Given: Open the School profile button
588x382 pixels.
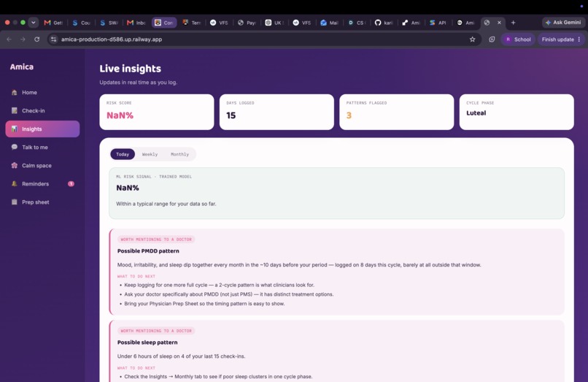Looking at the screenshot, I should [518, 39].
